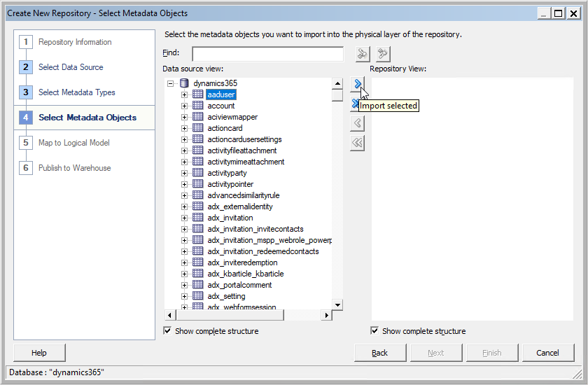The width and height of the screenshot is (588, 385).
Task: Click the Find Up binoculars icon
Action: click(382, 54)
